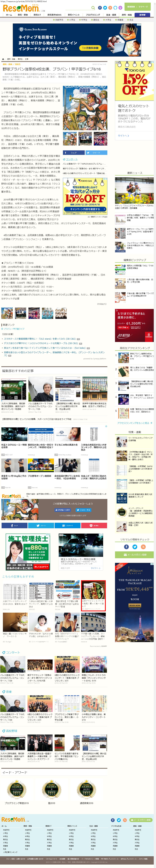Open the 通信教育2018 award badge

click(86, 789)
